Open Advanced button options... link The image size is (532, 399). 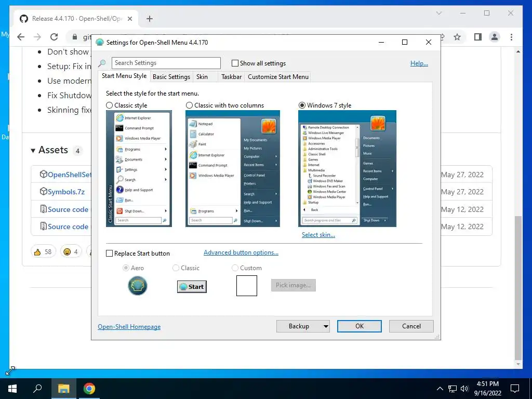(241, 252)
